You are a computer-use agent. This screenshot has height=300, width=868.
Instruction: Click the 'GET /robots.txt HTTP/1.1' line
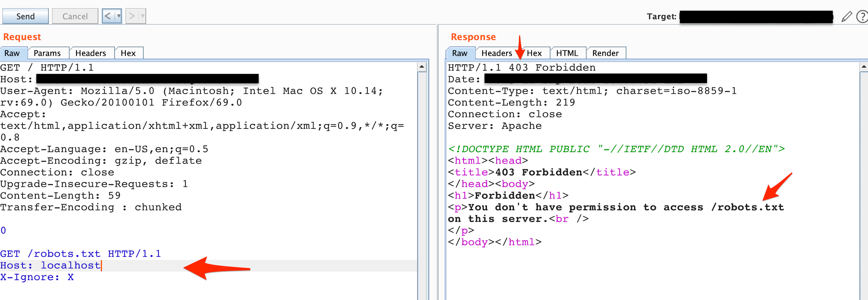(x=81, y=254)
